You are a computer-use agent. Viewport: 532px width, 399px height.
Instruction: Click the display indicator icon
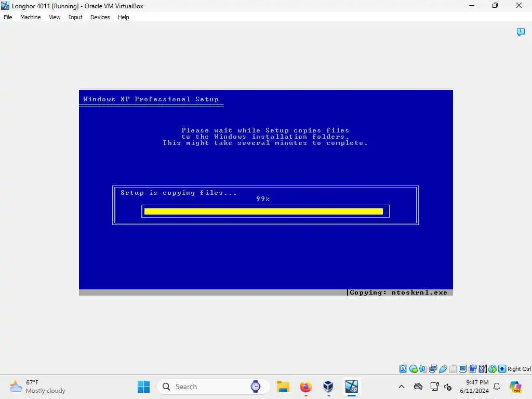point(462,368)
